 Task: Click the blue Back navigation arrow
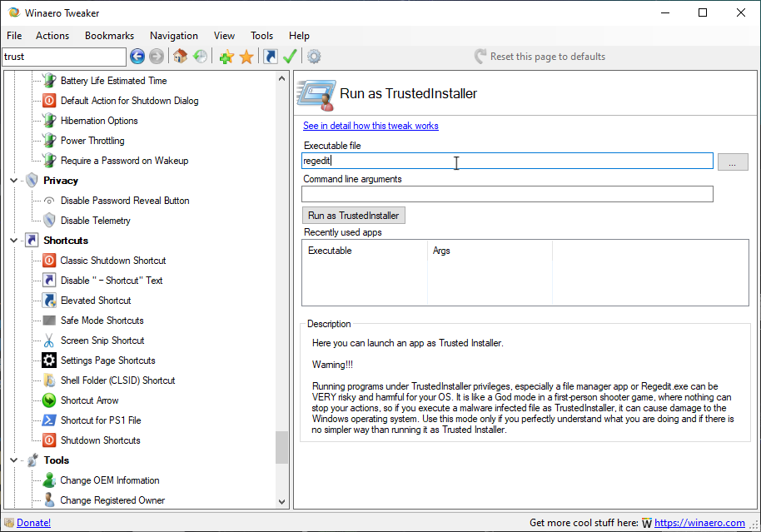[137, 57]
